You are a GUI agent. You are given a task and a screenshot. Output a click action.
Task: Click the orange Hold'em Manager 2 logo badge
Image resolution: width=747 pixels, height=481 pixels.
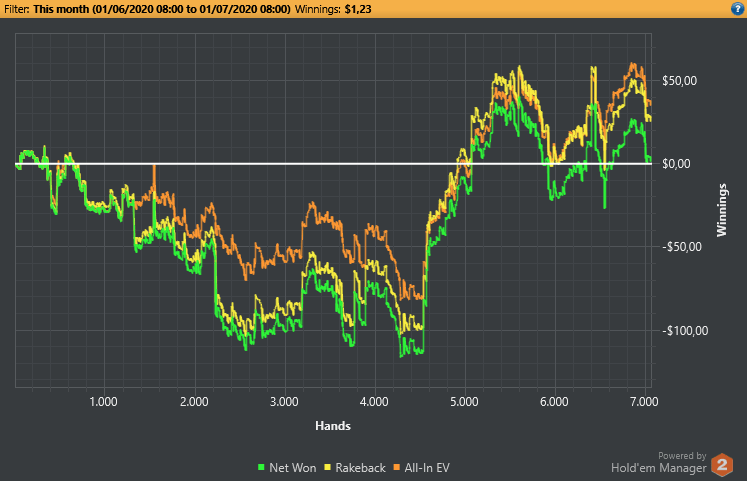722,465
